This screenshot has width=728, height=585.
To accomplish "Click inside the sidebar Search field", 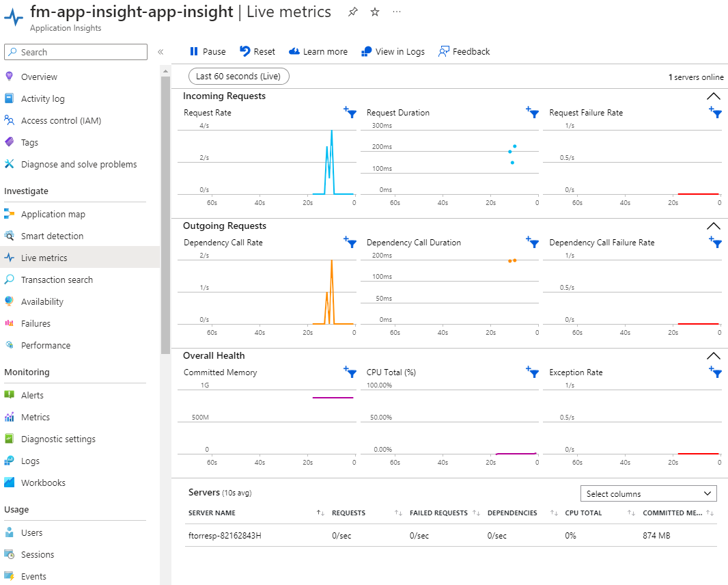I will (75, 51).
